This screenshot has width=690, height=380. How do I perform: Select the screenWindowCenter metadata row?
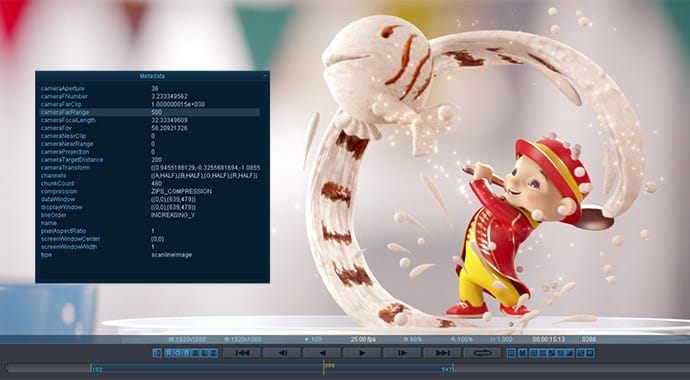150,239
